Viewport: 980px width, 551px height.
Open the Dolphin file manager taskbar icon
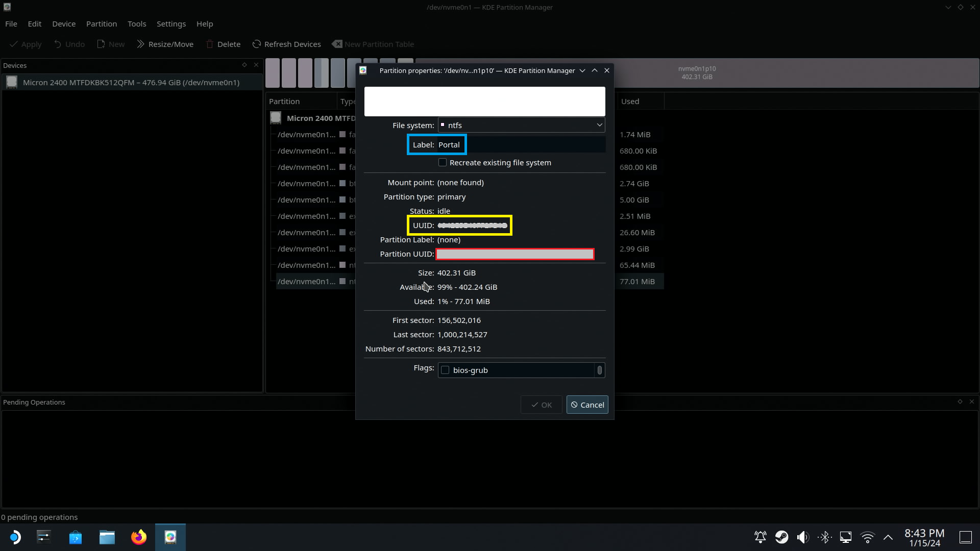pos(107,537)
